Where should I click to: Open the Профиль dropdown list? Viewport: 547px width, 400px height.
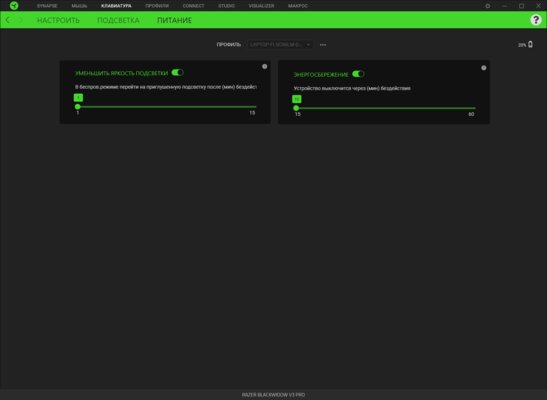[x=279, y=45]
